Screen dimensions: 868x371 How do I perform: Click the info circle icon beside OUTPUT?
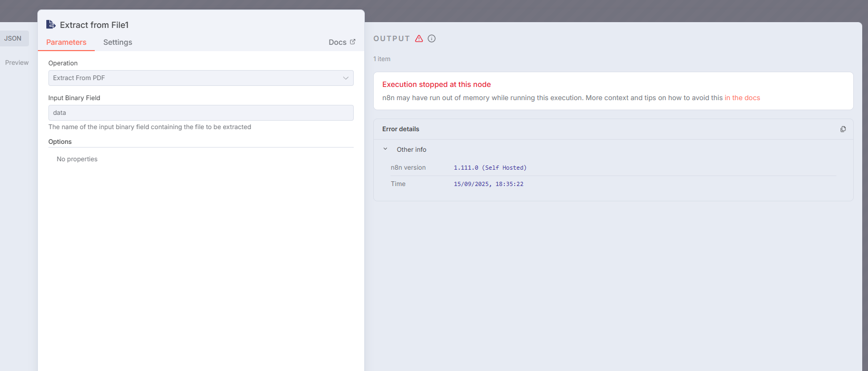pos(432,38)
